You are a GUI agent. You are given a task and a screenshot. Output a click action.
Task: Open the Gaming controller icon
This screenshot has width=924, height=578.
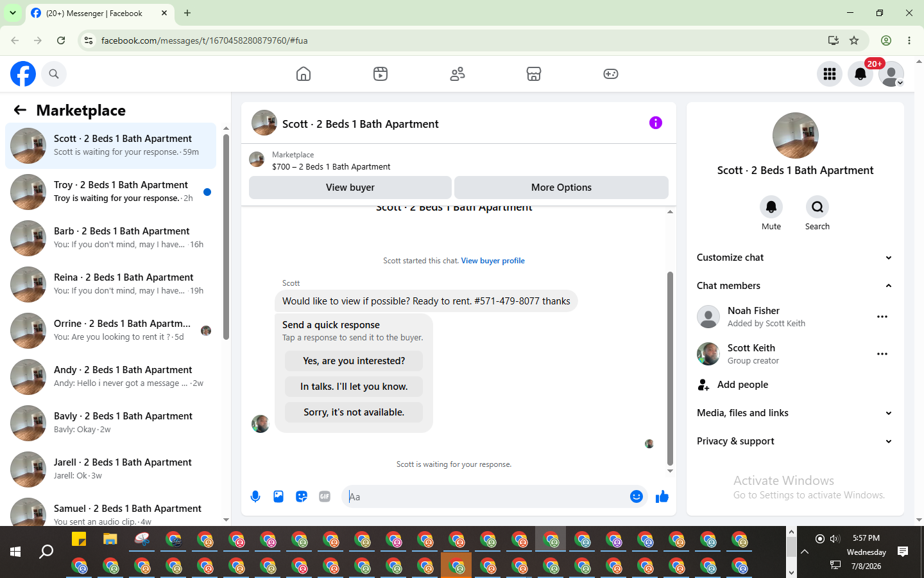point(611,74)
